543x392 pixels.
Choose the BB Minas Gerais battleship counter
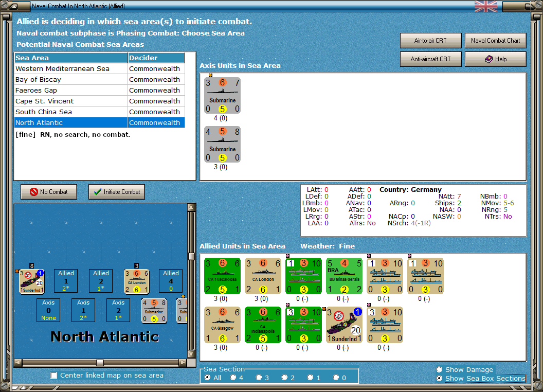[344, 276]
